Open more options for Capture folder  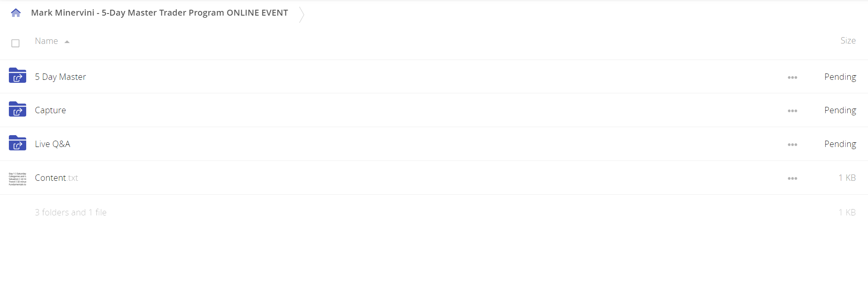point(792,111)
